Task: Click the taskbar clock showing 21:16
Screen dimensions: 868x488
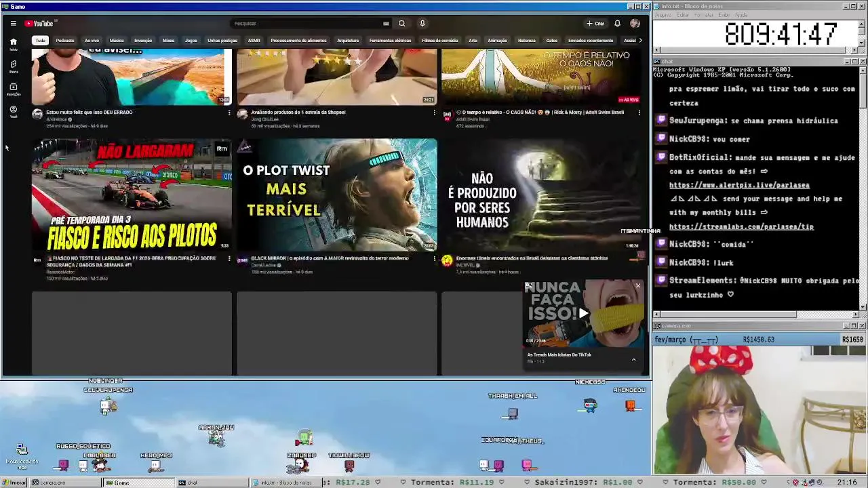Action: [x=846, y=483]
